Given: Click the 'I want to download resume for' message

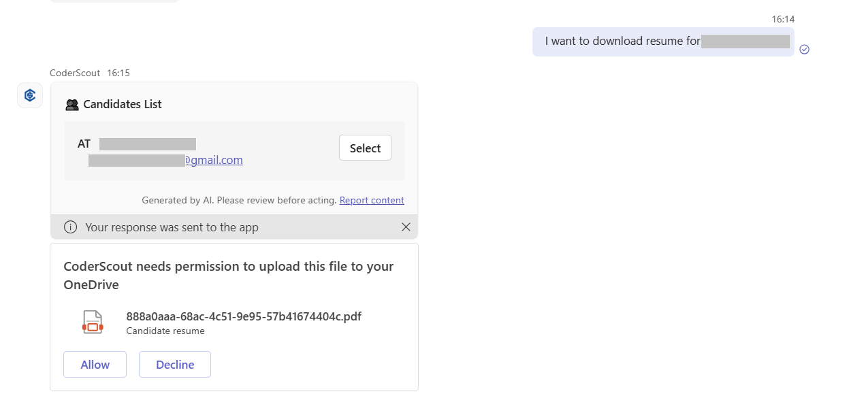Looking at the screenshot, I should (663, 42).
